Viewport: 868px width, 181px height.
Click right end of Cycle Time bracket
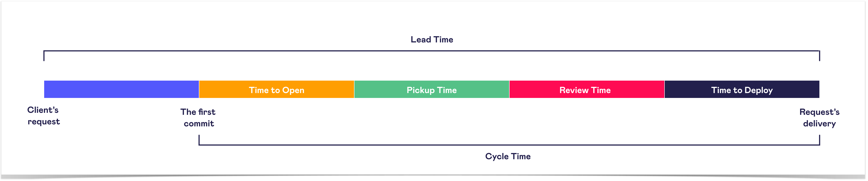pos(819,140)
